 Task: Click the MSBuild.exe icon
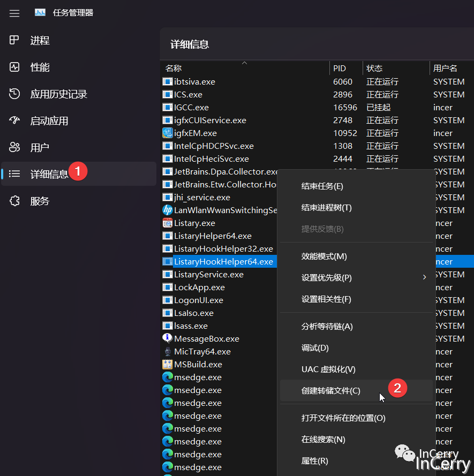tap(167, 364)
